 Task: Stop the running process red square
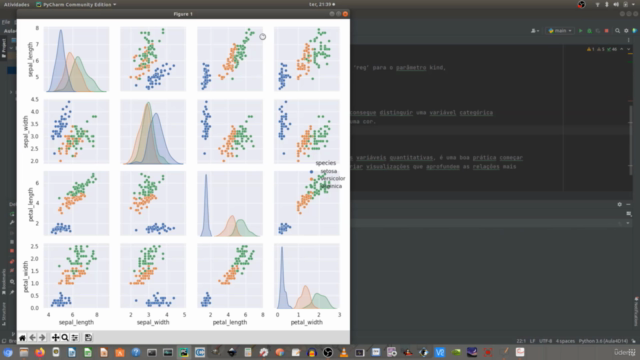607,31
